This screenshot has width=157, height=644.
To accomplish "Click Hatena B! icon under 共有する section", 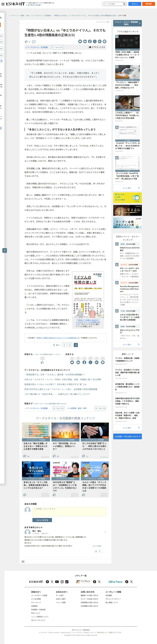I will point(96,362).
